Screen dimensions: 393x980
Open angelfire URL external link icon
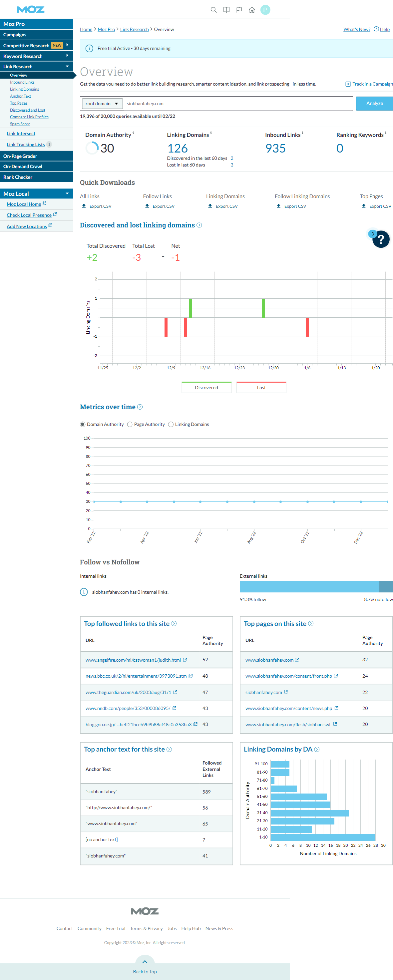point(185,660)
